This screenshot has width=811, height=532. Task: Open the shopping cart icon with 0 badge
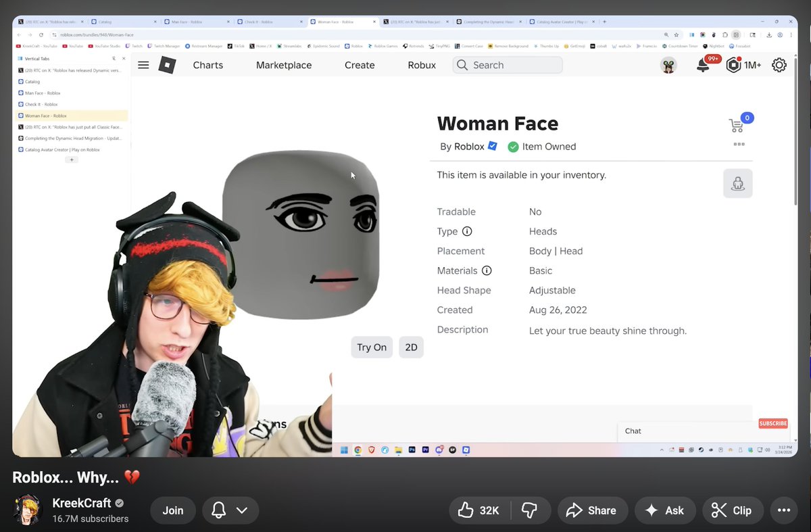[737, 125]
